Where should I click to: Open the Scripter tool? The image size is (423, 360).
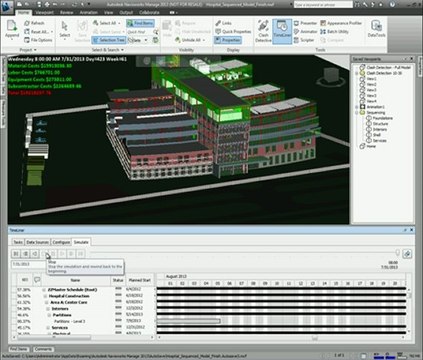304,40
